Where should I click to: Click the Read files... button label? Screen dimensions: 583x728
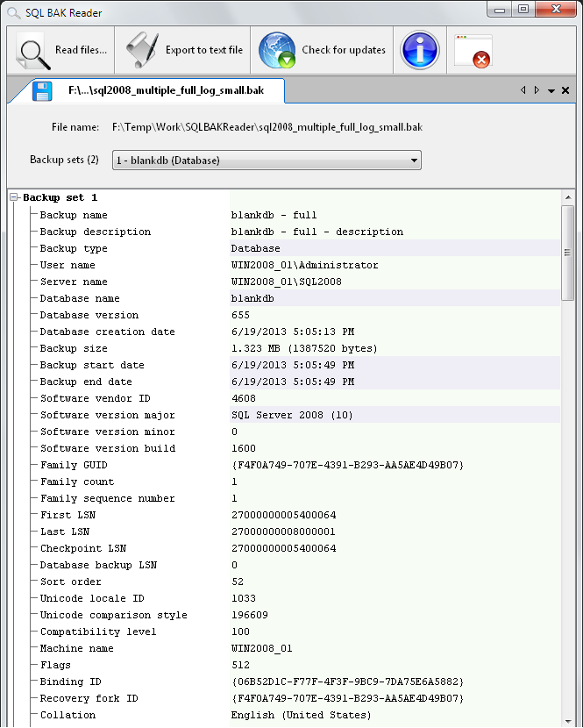pyautogui.click(x=81, y=50)
